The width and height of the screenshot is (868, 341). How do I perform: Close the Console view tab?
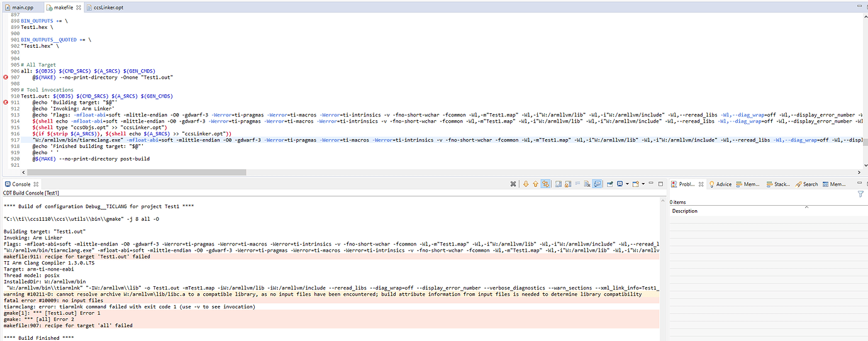35,184
